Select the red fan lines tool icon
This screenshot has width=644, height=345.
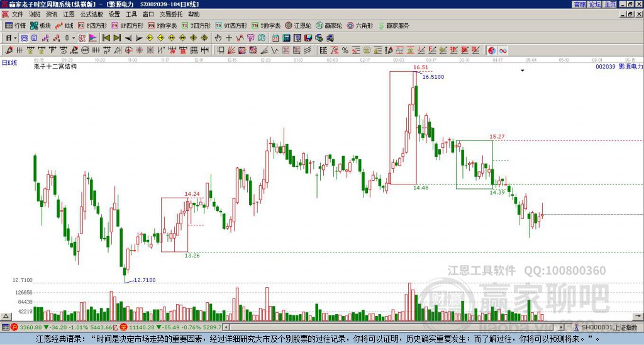coord(231,50)
